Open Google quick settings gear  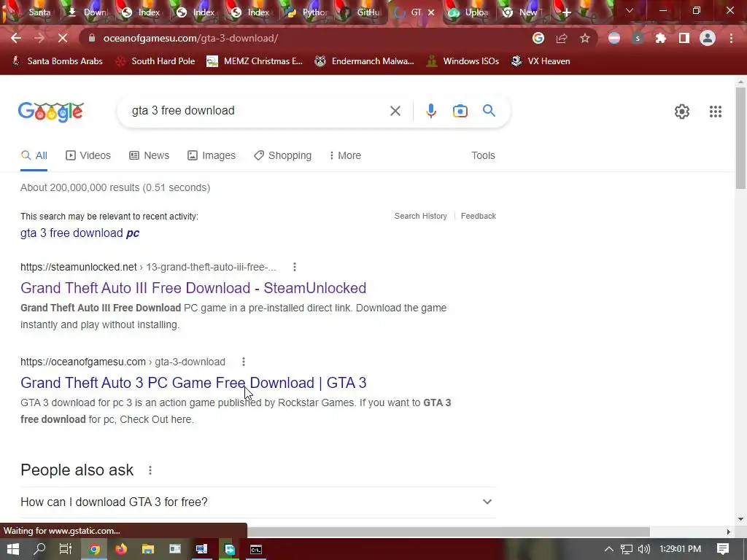coord(682,112)
